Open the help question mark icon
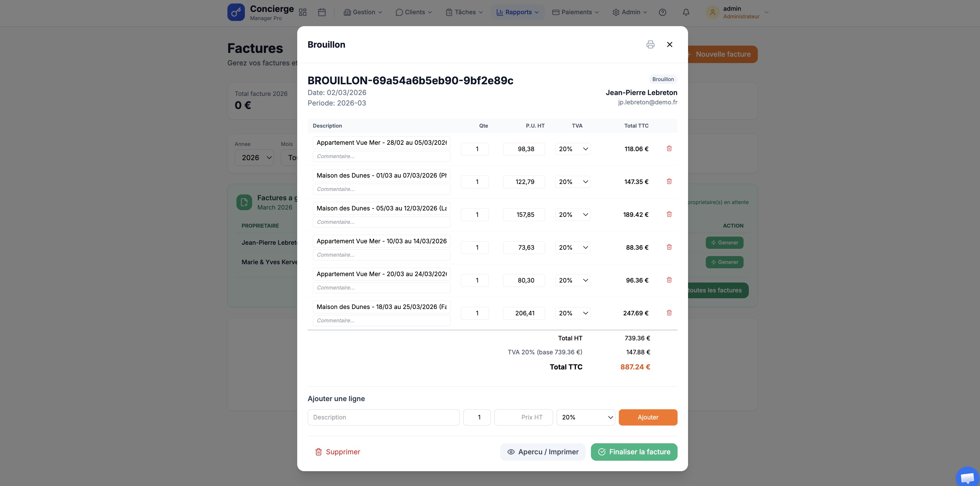980x486 pixels. tap(662, 12)
